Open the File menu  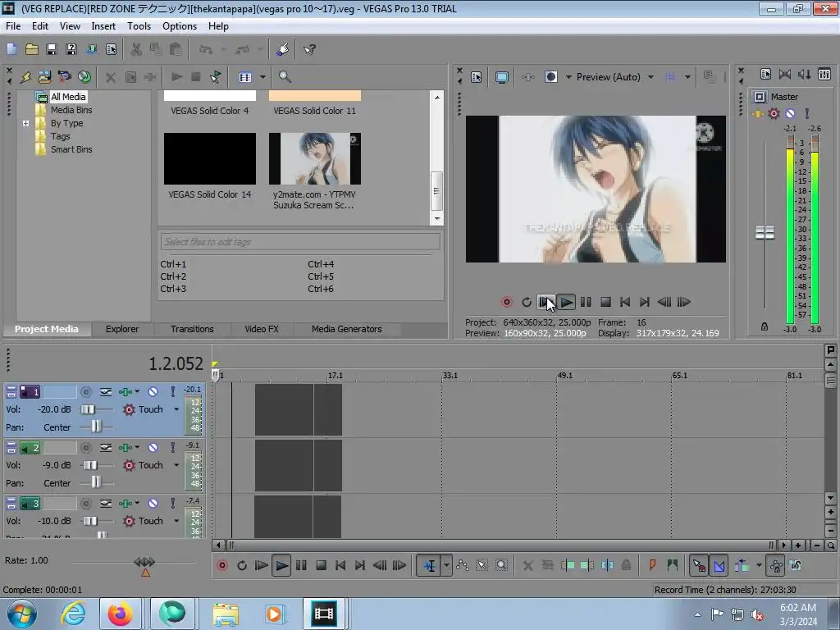point(13,26)
